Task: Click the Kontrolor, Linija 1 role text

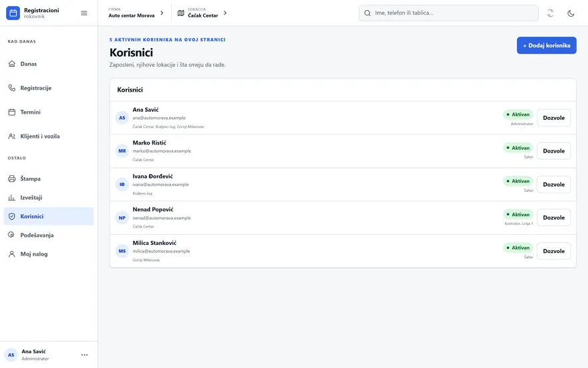Action: pos(519,223)
